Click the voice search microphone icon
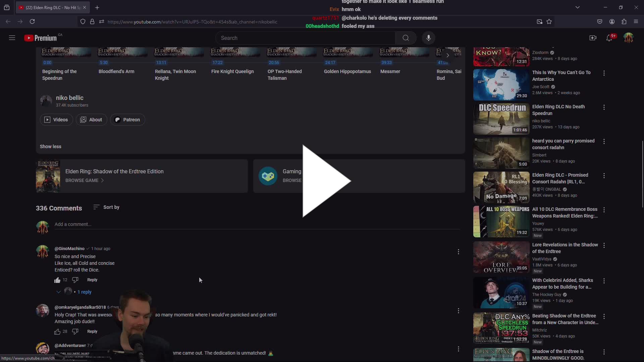Viewport: 644px width, 362px height. 429,38
